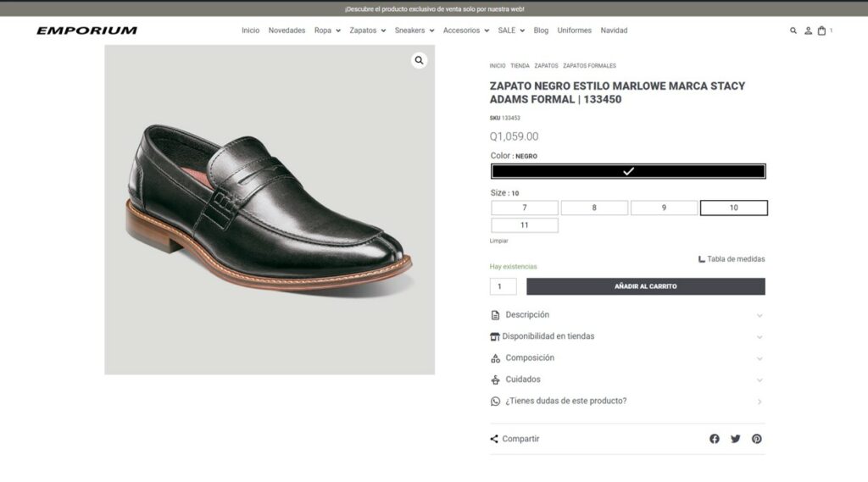Share product on Pinterest
This screenshot has width=868, height=482.
[x=756, y=439]
